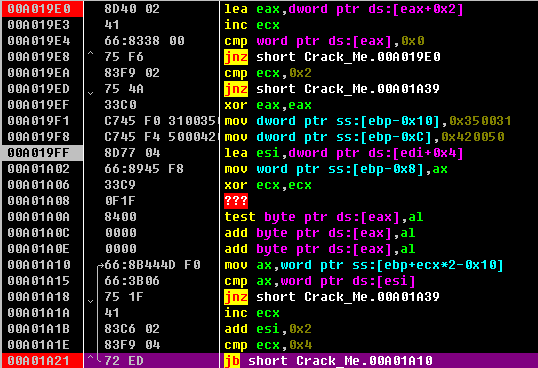Click hex bytes 83F9 04
The width and height of the screenshot is (538, 368).
click(x=132, y=345)
